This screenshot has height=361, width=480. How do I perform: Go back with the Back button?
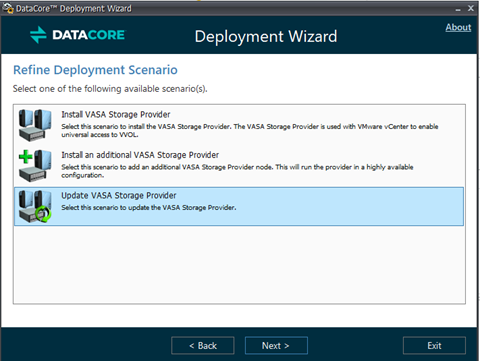[x=203, y=346]
